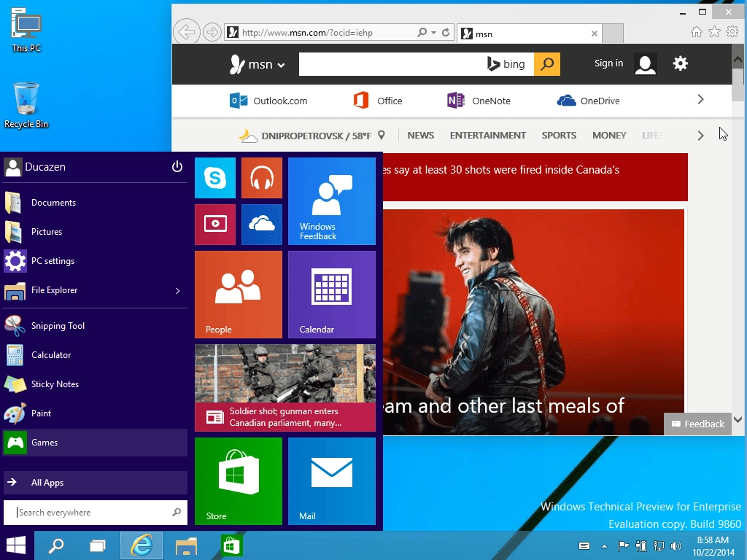Open Outlook.com link
This screenshot has height=560, width=747.
(x=268, y=101)
